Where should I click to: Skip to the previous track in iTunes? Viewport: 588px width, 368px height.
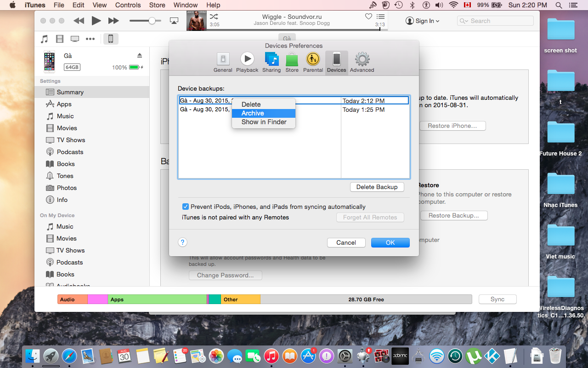79,21
